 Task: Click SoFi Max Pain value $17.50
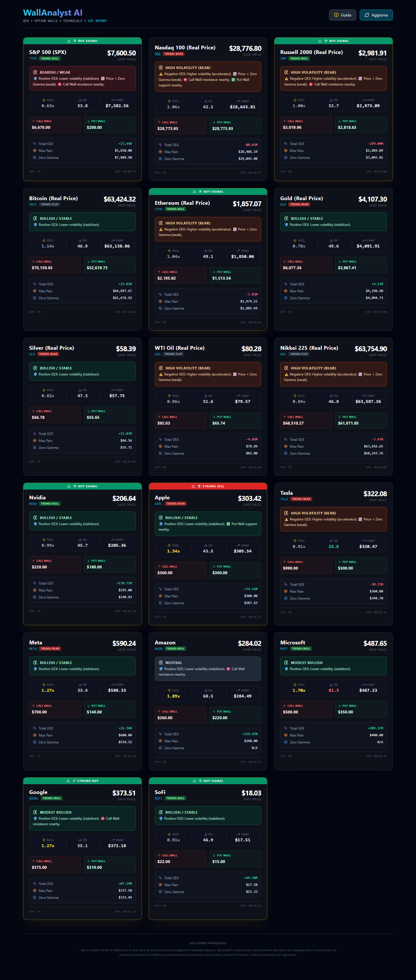click(252, 885)
